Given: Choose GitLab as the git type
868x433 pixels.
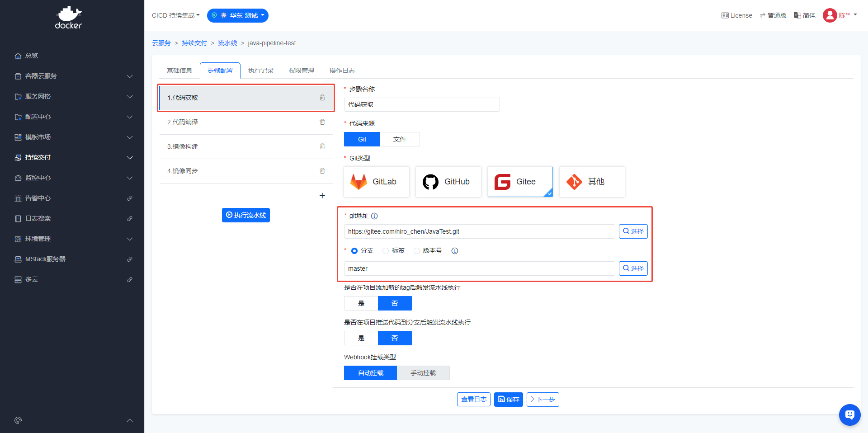Looking at the screenshot, I should (376, 182).
